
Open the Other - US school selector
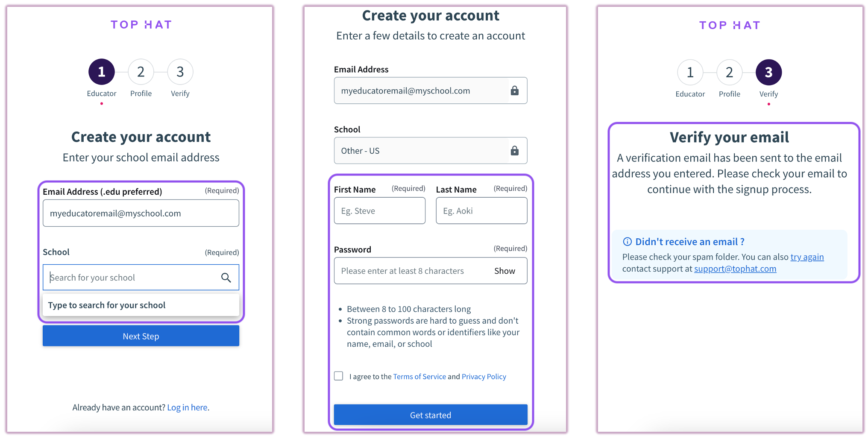[x=430, y=150]
